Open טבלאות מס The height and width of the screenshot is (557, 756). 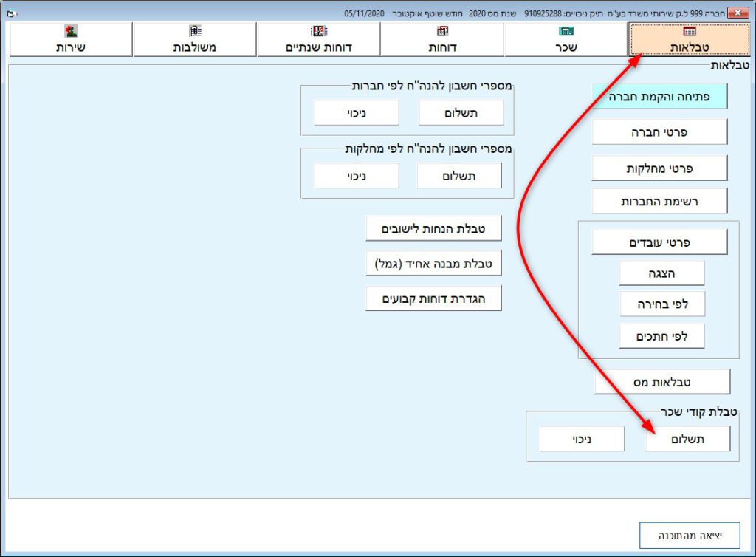pos(662,382)
